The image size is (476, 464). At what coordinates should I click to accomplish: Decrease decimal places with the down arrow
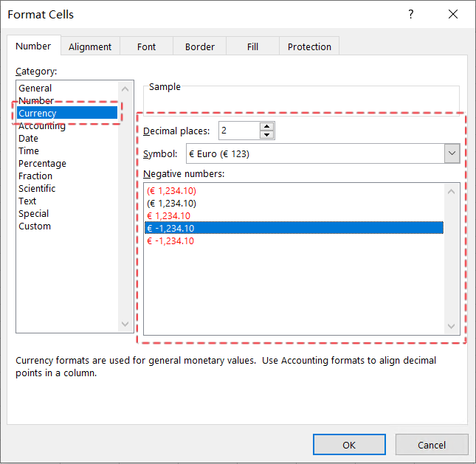pyautogui.click(x=267, y=134)
